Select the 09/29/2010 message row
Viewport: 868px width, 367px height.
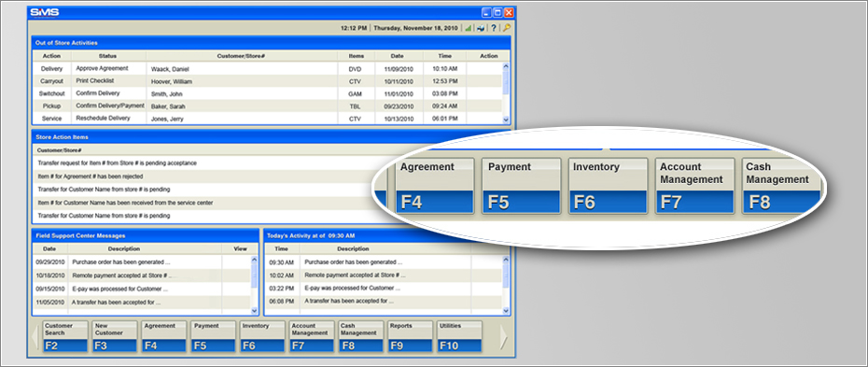(x=142, y=262)
